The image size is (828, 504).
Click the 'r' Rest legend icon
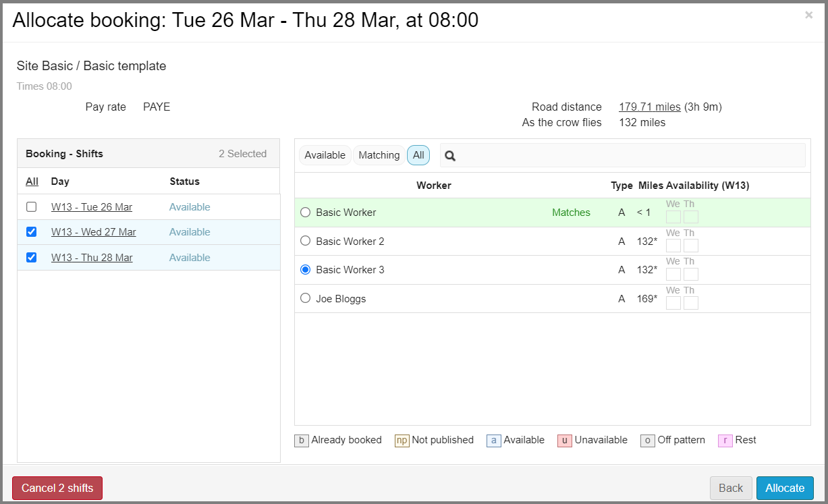click(x=725, y=441)
